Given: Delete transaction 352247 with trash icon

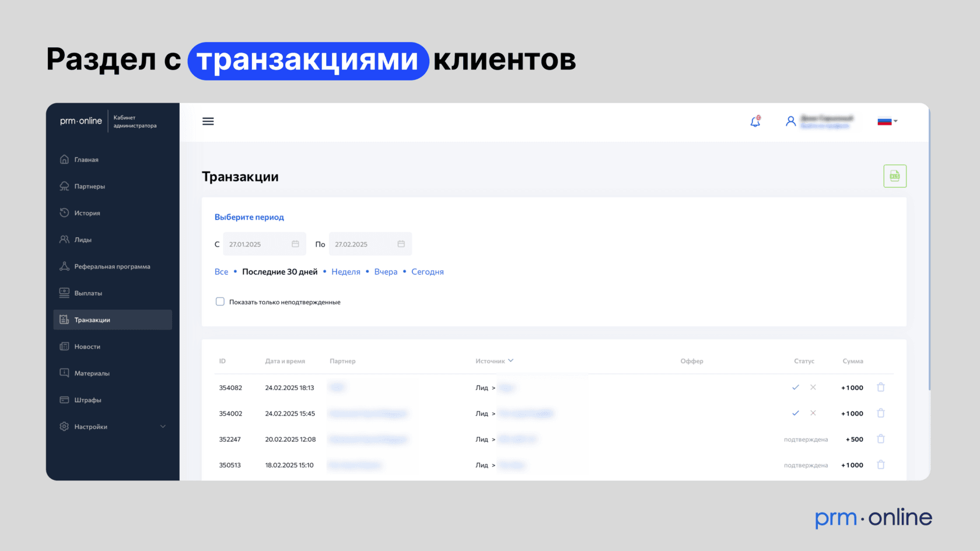Looking at the screenshot, I should pos(881,439).
